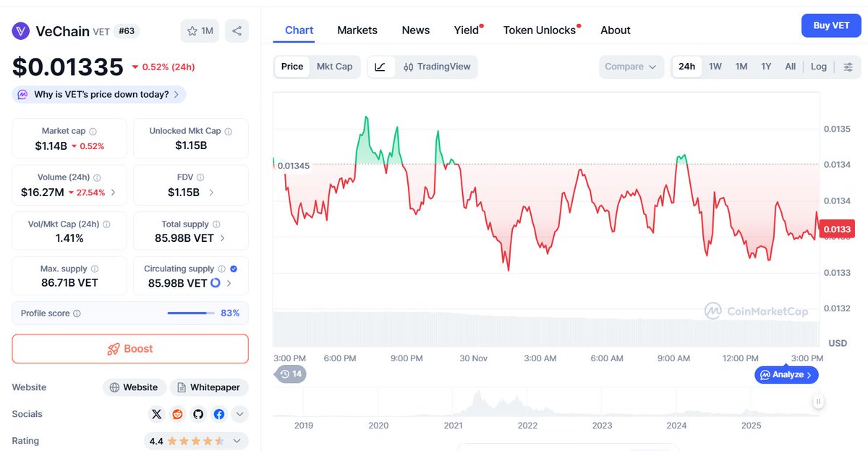Click the pause handle on history navigator
The height and width of the screenshot is (451, 868).
point(818,401)
